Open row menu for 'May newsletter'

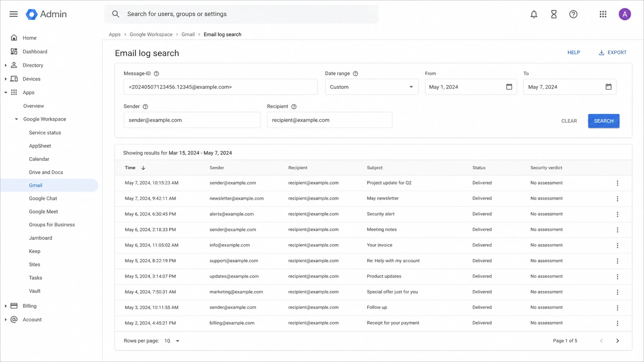(617, 199)
